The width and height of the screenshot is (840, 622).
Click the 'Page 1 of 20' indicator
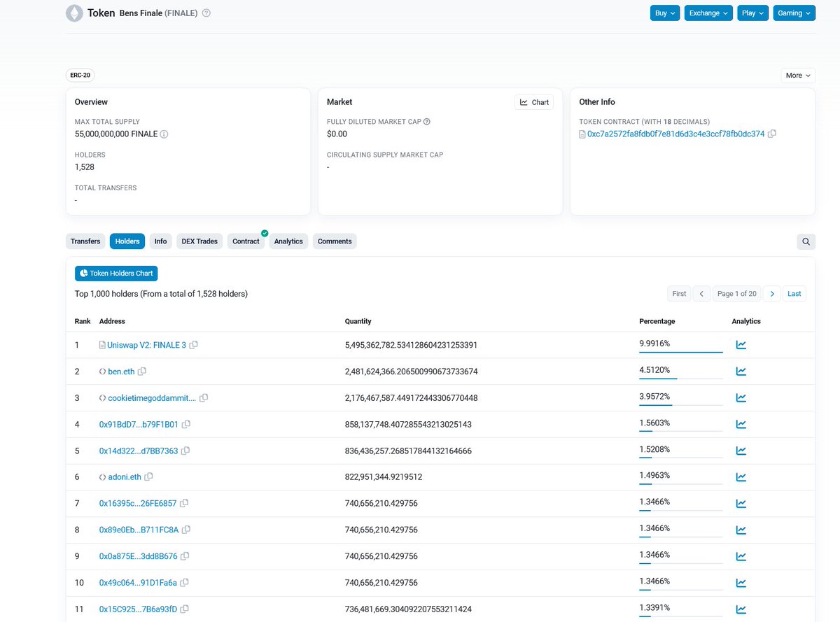pyautogui.click(x=737, y=294)
